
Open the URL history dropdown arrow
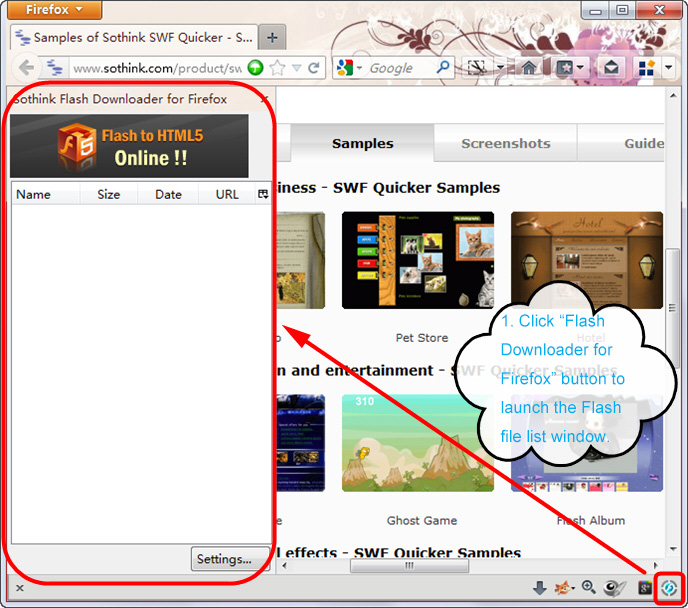click(297, 68)
